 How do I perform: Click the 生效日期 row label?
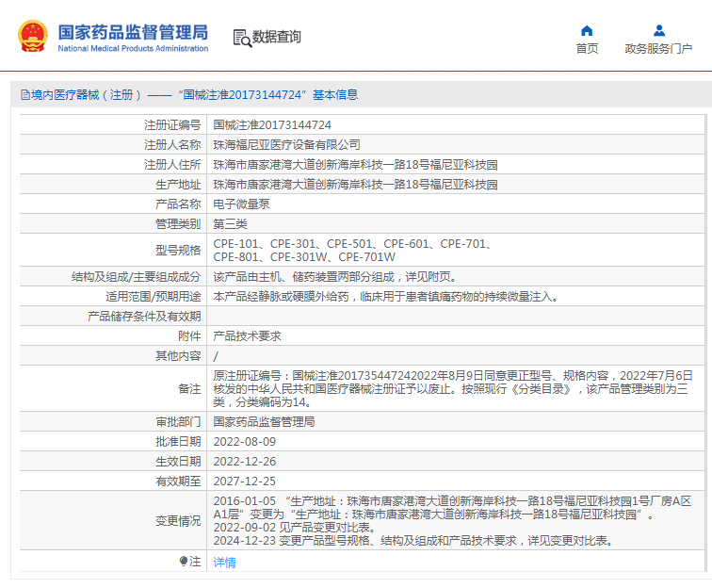coord(178,461)
